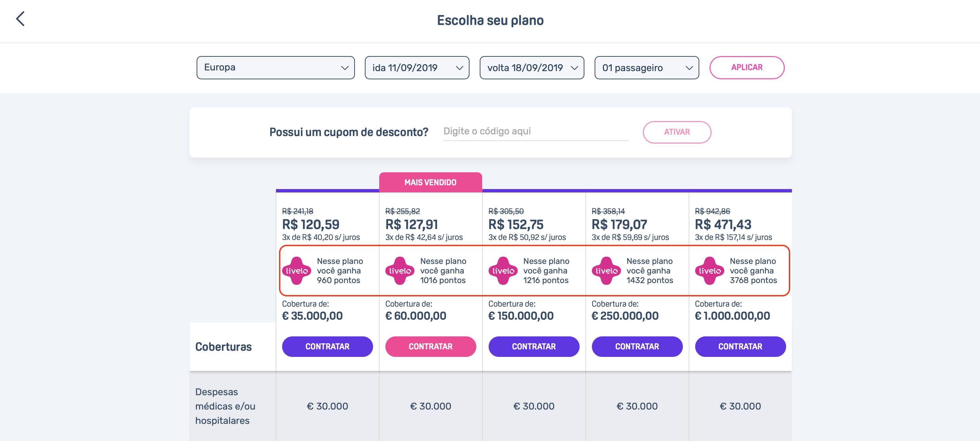Contratar the pink R$ 127,91 plan
The image size is (980, 441).
431,347
